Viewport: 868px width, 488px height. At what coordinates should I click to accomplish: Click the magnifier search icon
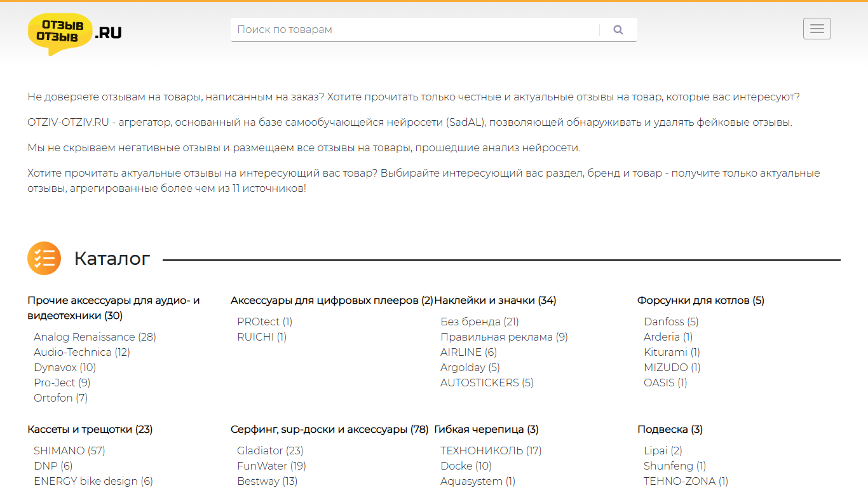pos(618,30)
